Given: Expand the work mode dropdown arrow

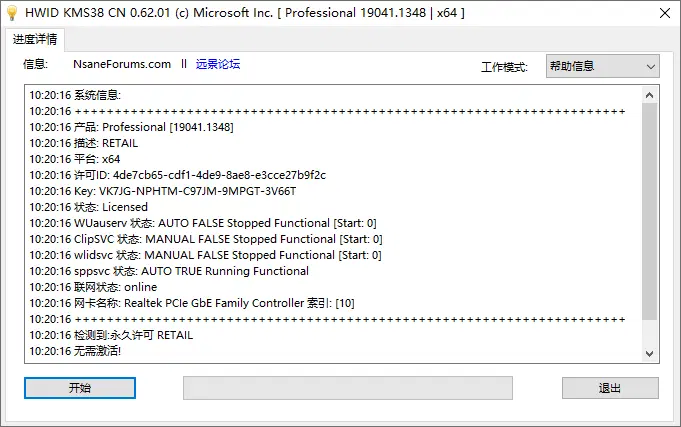Looking at the screenshot, I should (651, 66).
